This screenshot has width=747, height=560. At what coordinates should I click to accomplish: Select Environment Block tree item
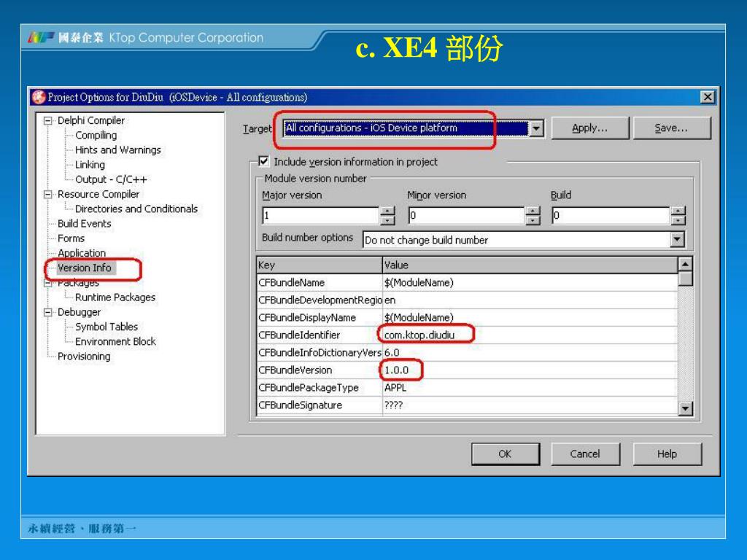point(115,342)
